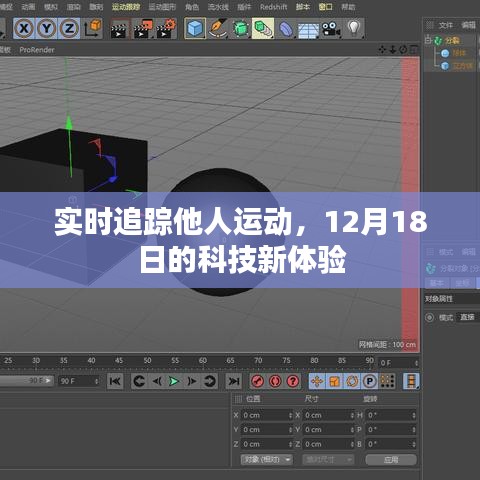Toggle rotation keyframe recording
The image size is (480, 480).
352,381
